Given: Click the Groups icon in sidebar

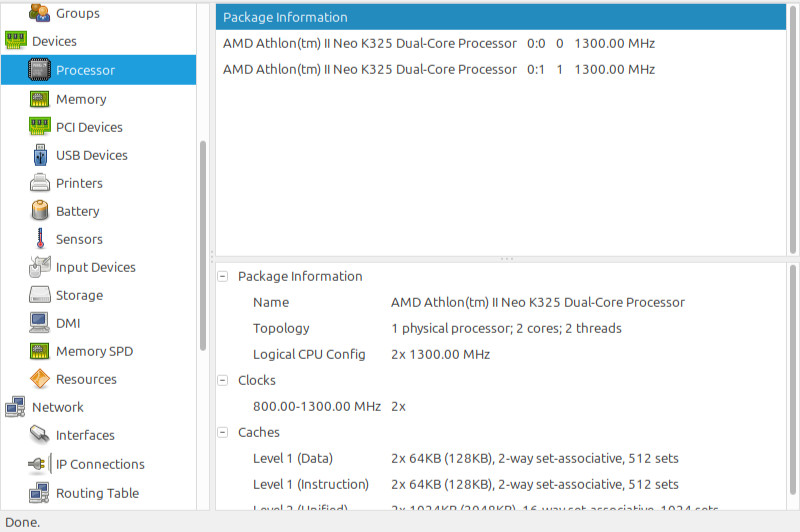Looking at the screenshot, I should (39, 13).
